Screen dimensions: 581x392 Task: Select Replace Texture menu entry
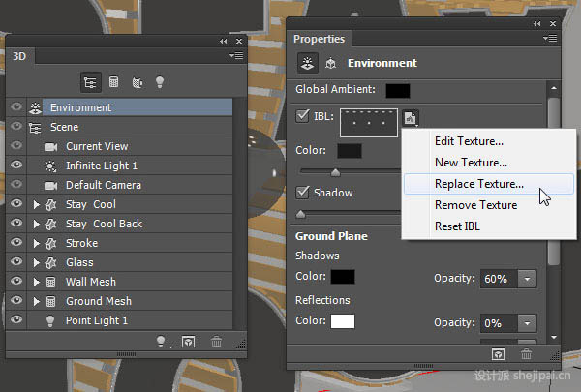(x=488, y=184)
